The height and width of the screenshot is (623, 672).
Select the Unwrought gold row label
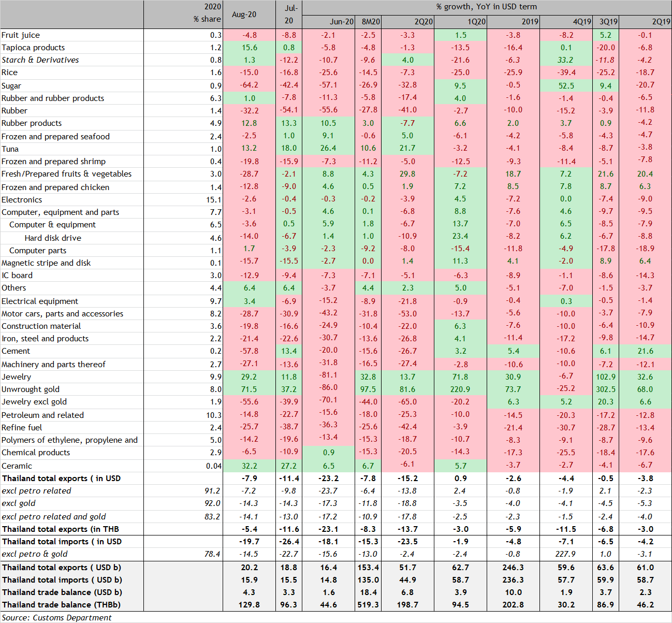[x=31, y=389]
